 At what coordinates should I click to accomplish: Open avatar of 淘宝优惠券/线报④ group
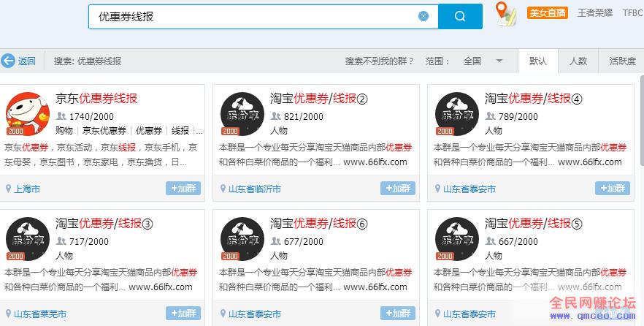(x=457, y=114)
